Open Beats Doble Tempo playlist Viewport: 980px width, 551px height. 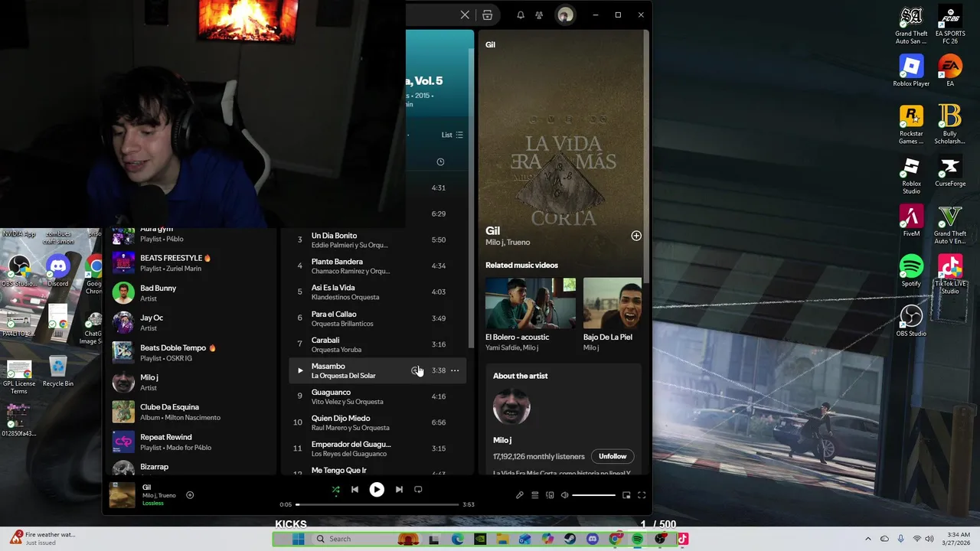[191, 353]
